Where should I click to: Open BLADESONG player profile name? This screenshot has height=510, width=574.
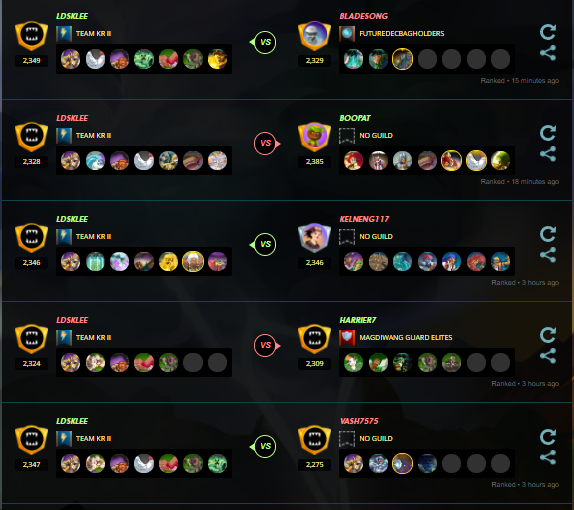(363, 16)
